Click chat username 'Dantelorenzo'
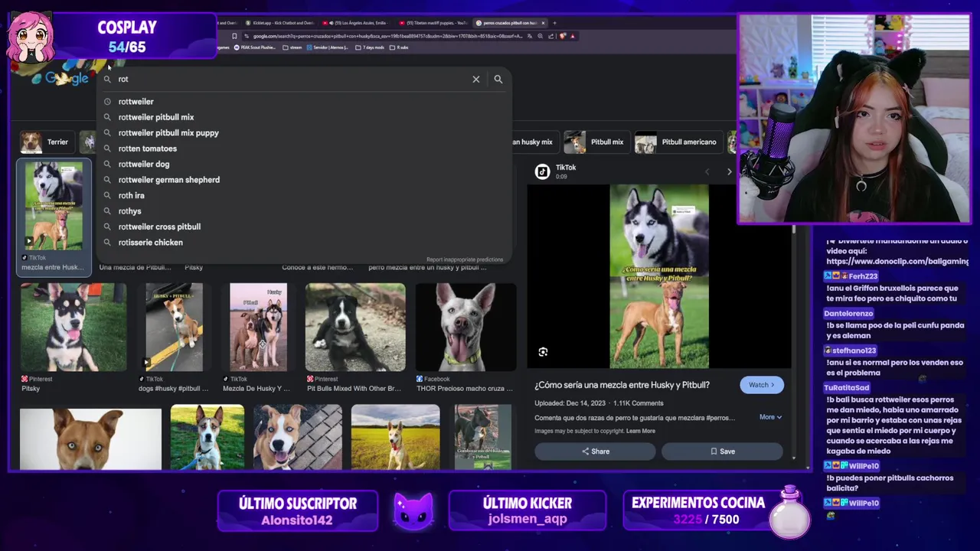The width and height of the screenshot is (980, 551). (x=848, y=313)
